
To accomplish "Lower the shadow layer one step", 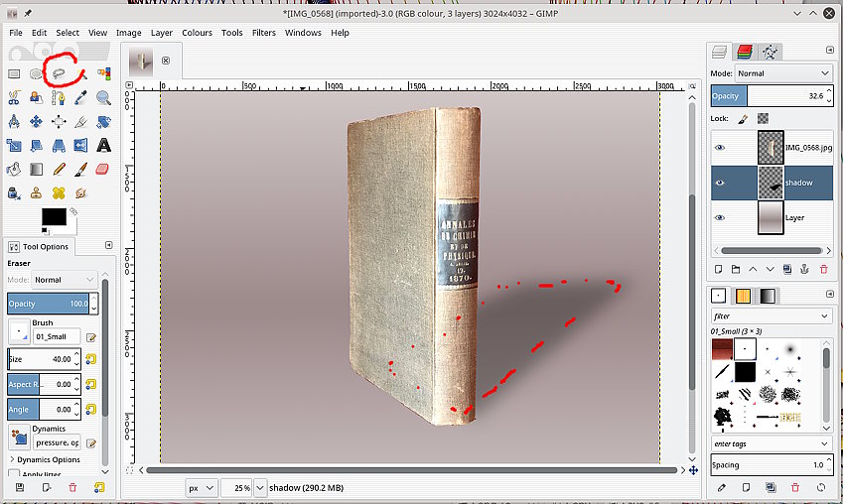I will point(770,269).
